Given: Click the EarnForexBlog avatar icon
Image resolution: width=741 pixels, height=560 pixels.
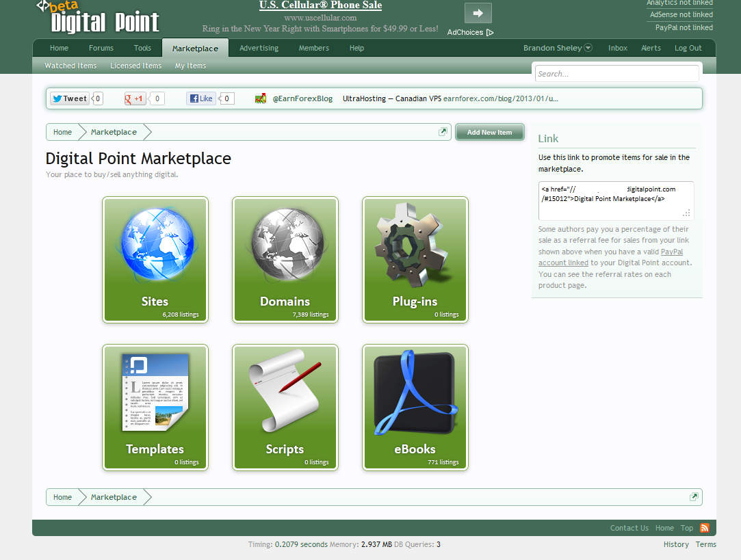Looking at the screenshot, I should [x=261, y=98].
